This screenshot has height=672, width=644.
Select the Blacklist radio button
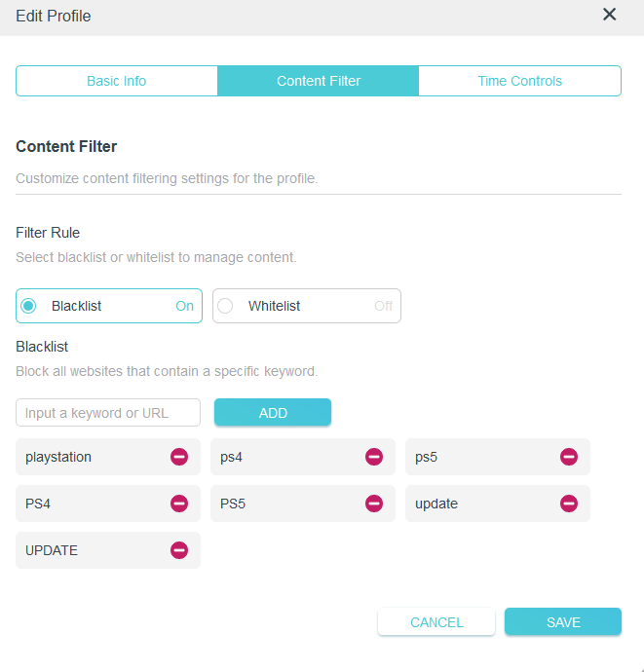pyautogui.click(x=28, y=306)
